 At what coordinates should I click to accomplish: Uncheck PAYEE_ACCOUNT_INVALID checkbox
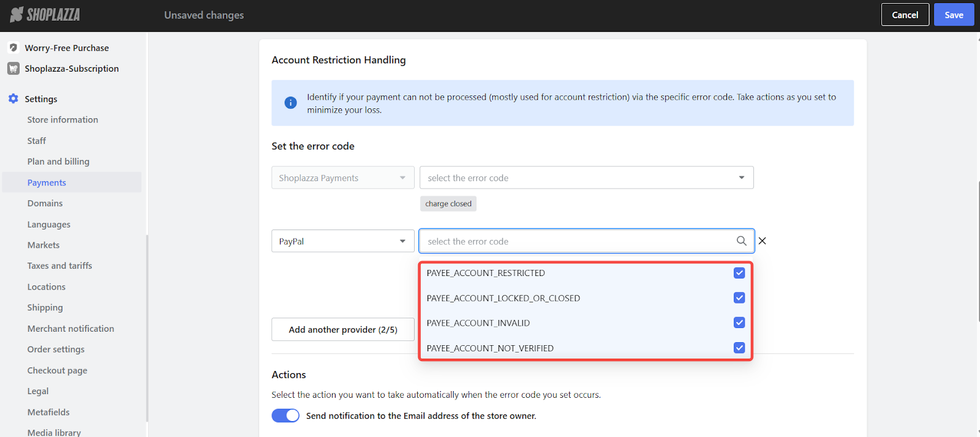tap(739, 323)
